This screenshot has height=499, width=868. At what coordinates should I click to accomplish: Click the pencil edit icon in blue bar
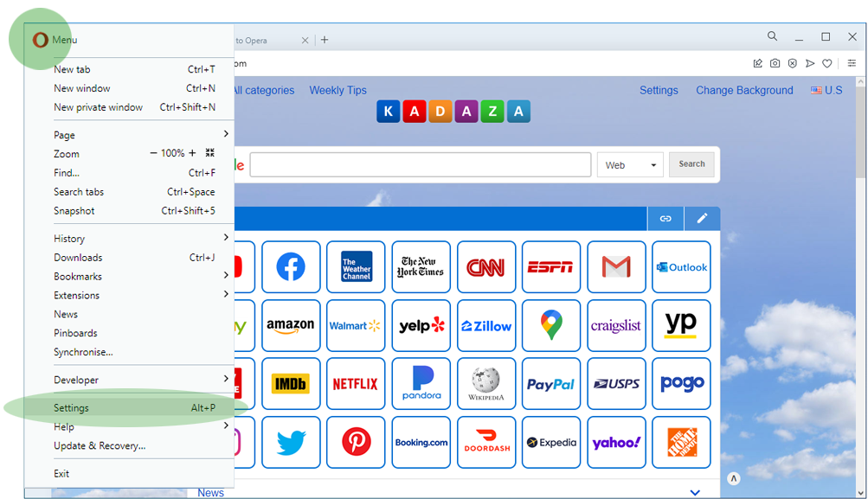tap(702, 219)
